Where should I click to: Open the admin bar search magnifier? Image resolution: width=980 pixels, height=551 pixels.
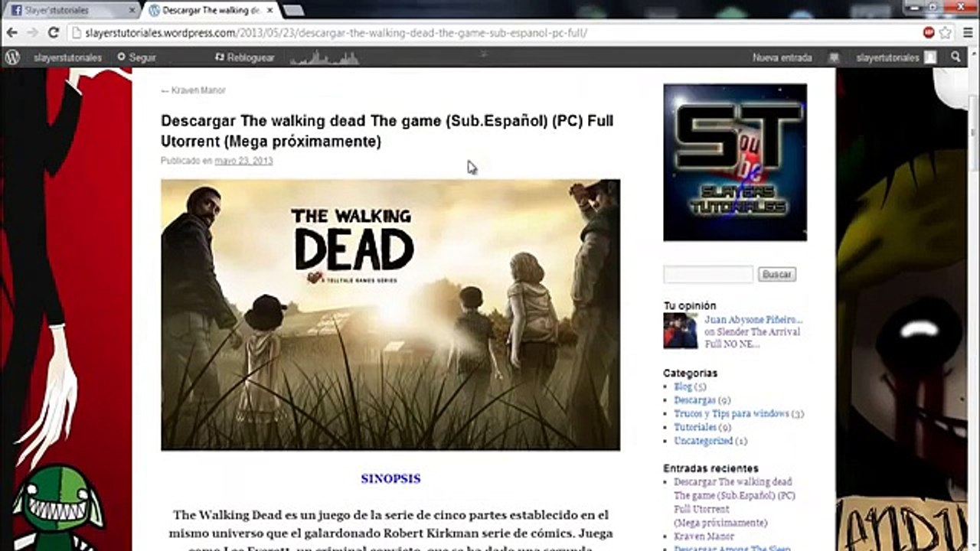point(955,57)
